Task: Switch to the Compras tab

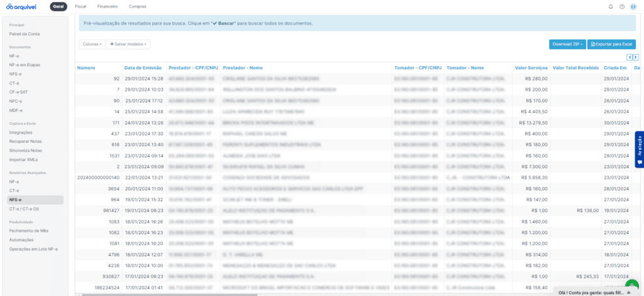Action: (137, 6)
